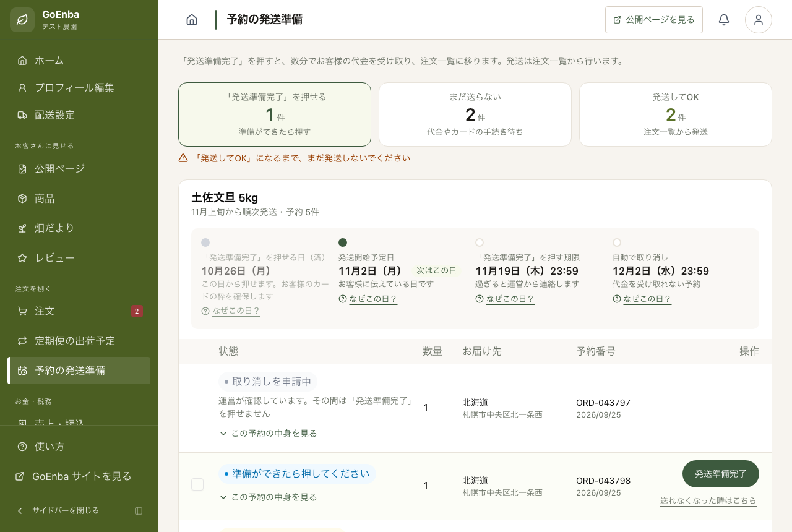Select まだ送らない 2件 filter card
The image size is (792, 532).
(475, 114)
